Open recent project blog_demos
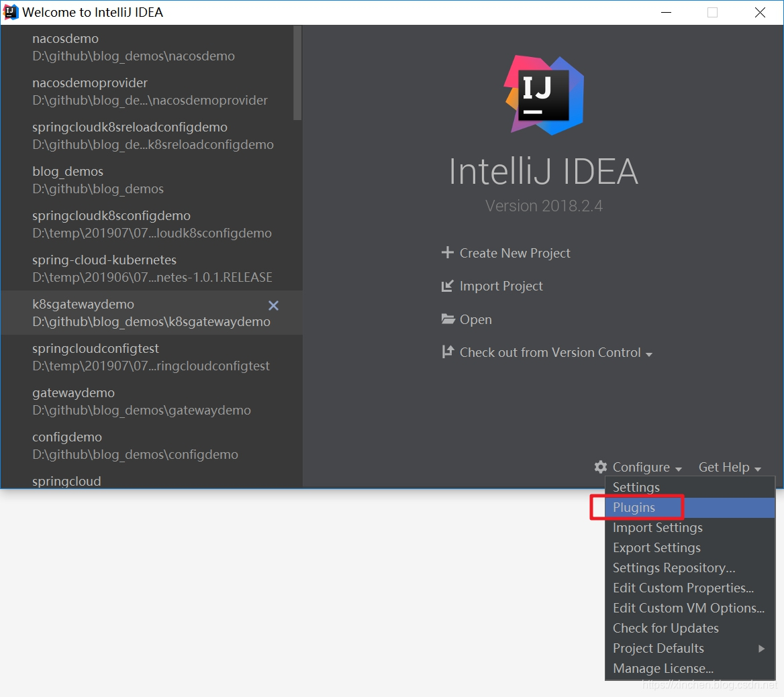Image resolution: width=784 pixels, height=697 pixels. [x=152, y=180]
